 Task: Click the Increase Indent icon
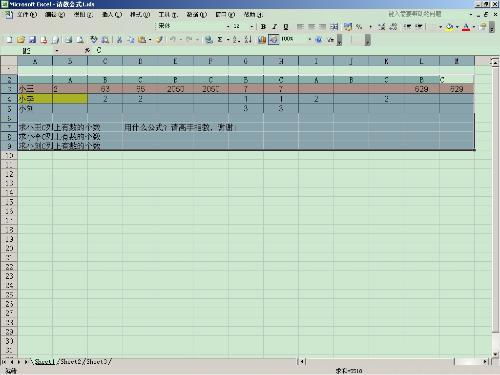coord(419,27)
